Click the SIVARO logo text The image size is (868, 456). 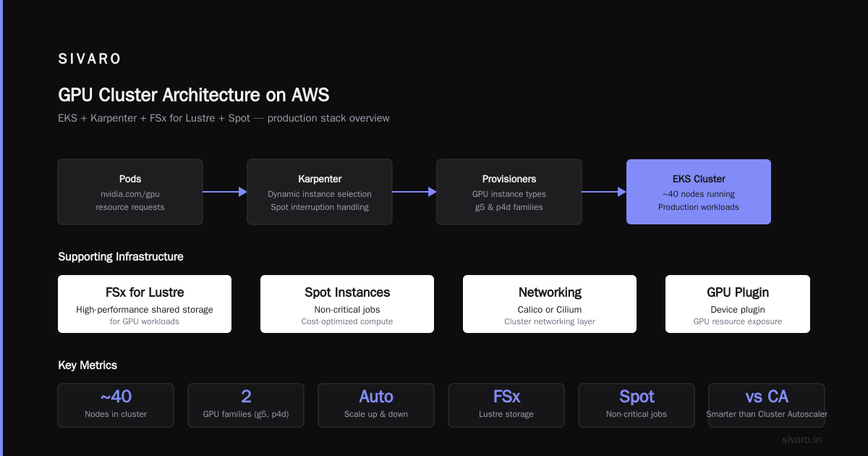(x=90, y=59)
